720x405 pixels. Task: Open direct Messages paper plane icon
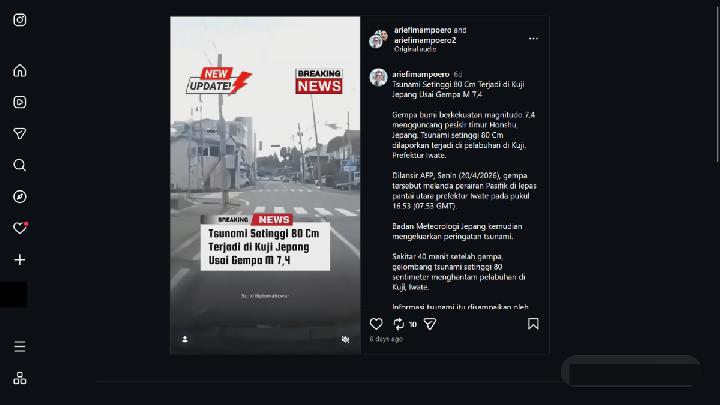click(x=20, y=134)
